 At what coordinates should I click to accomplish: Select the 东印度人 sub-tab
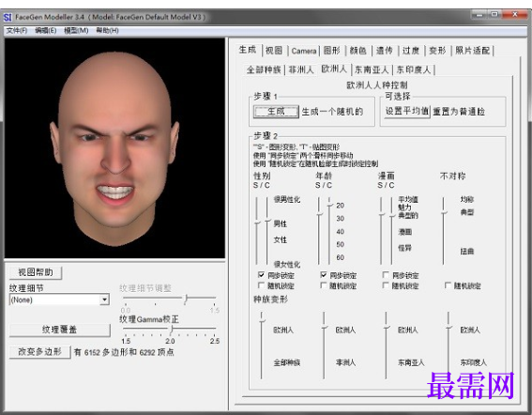[414, 69]
